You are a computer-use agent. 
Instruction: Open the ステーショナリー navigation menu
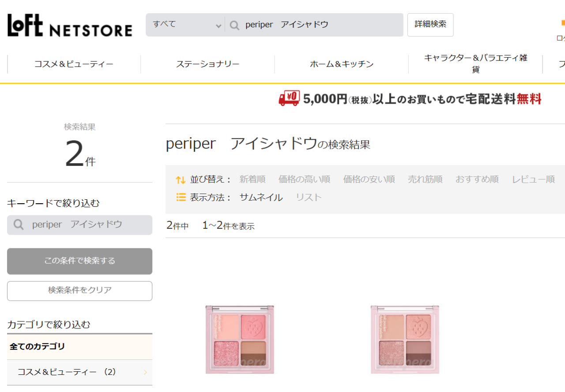(x=207, y=64)
